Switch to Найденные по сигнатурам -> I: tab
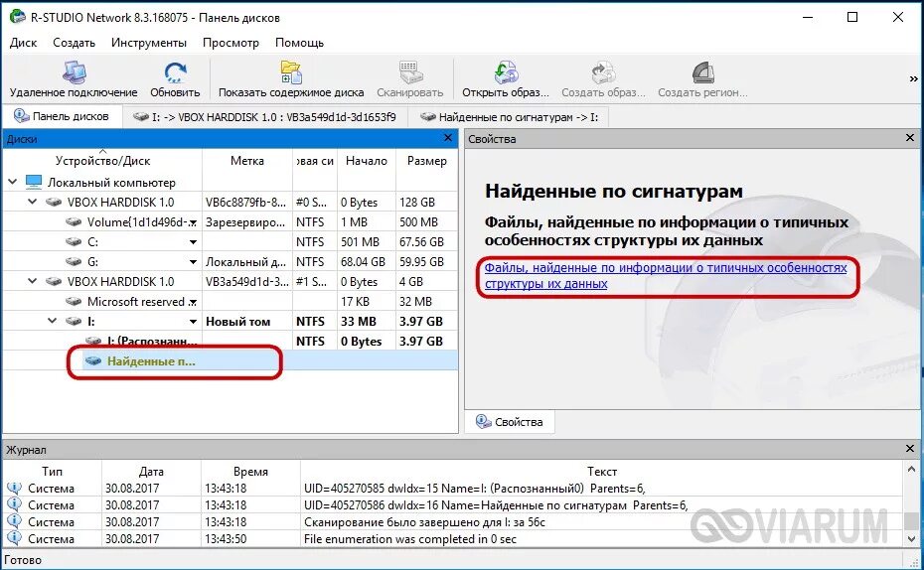 pos(510,117)
